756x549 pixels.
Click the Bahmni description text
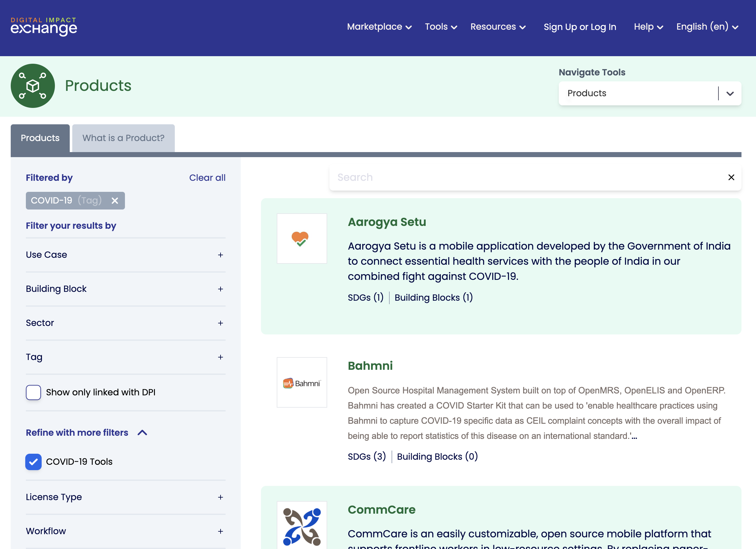point(537,413)
